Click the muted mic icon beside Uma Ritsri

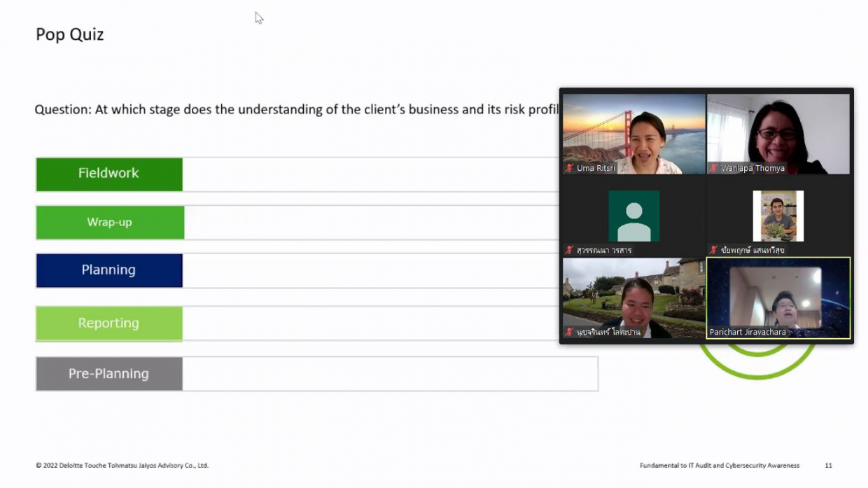click(x=569, y=168)
